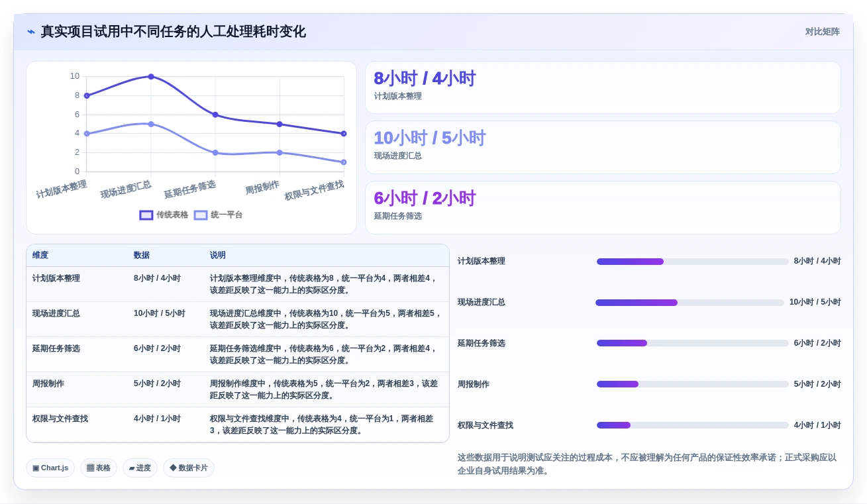
Task: Click the 8小时 / 4小时 data card
Action: [x=603, y=87]
